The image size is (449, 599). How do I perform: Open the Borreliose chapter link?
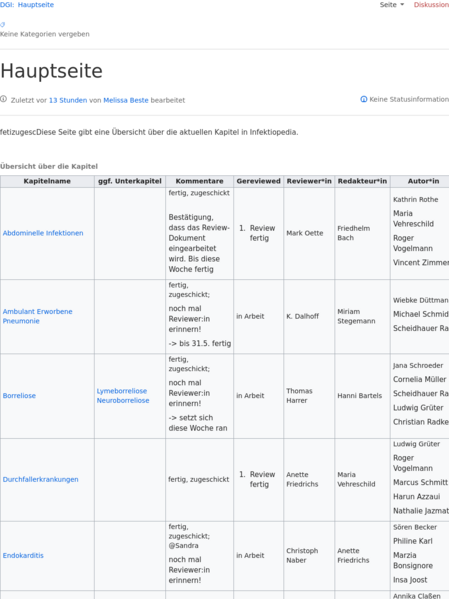(19, 396)
